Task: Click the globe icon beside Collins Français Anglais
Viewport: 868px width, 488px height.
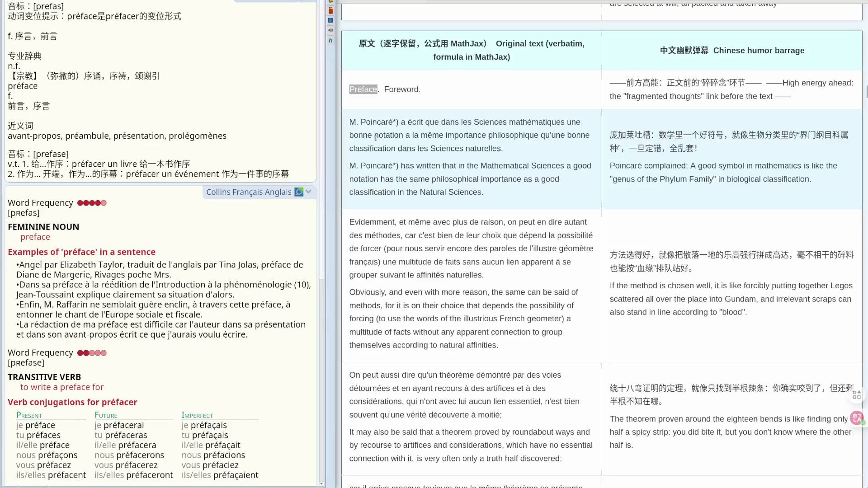Action: [298, 192]
